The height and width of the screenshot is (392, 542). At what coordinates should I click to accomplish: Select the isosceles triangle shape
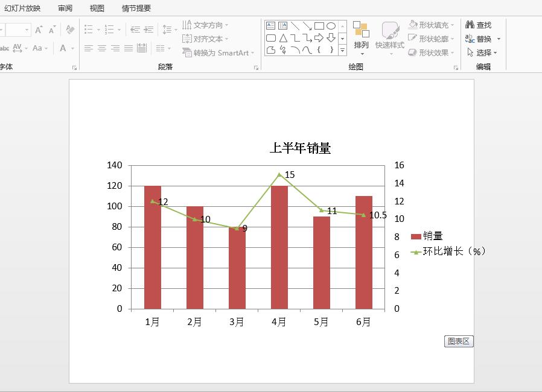[282, 38]
